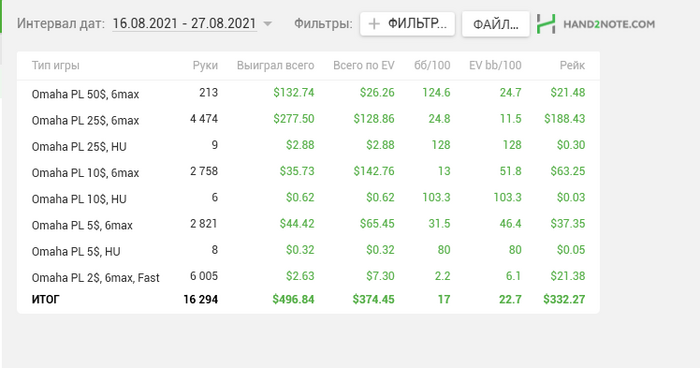This screenshot has width=700, height=368.
Task: Add a filter with ФИЛЬТР... button
Action: click(x=407, y=24)
